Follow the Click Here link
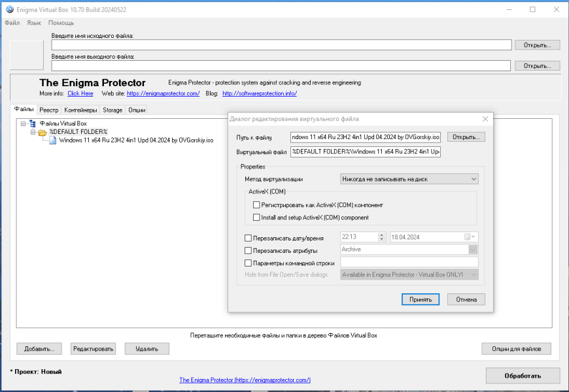 pos(80,93)
